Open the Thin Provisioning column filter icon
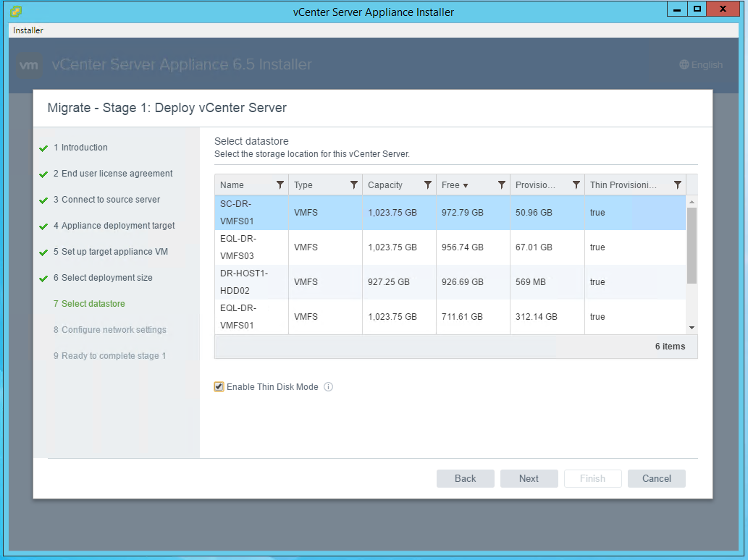The width and height of the screenshot is (748, 560). tap(677, 185)
